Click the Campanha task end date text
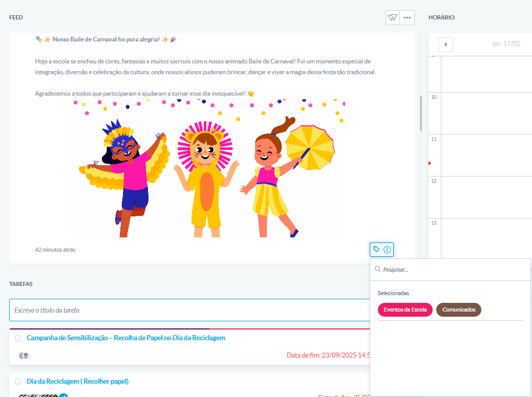Viewport: 532px width, 397px height. click(328, 355)
